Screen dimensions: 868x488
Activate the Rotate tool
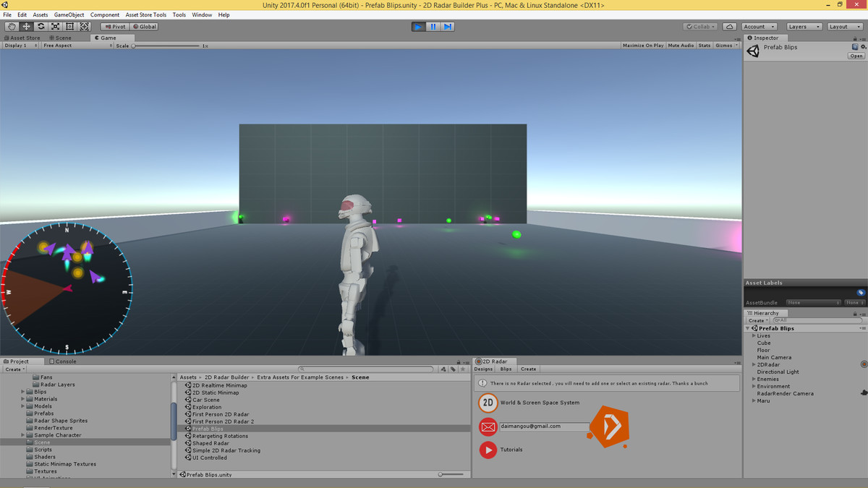tap(42, 26)
